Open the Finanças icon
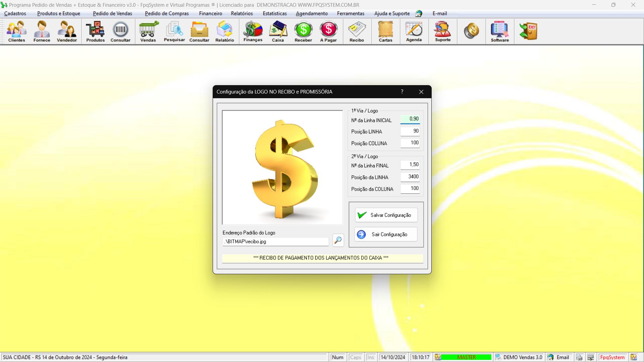Viewport: 644px width, 362px height. pyautogui.click(x=253, y=32)
